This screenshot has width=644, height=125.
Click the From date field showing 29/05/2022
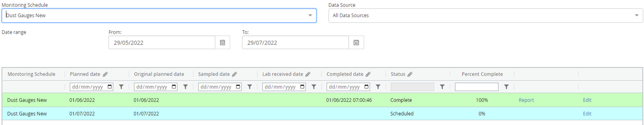pyautogui.click(x=162, y=43)
